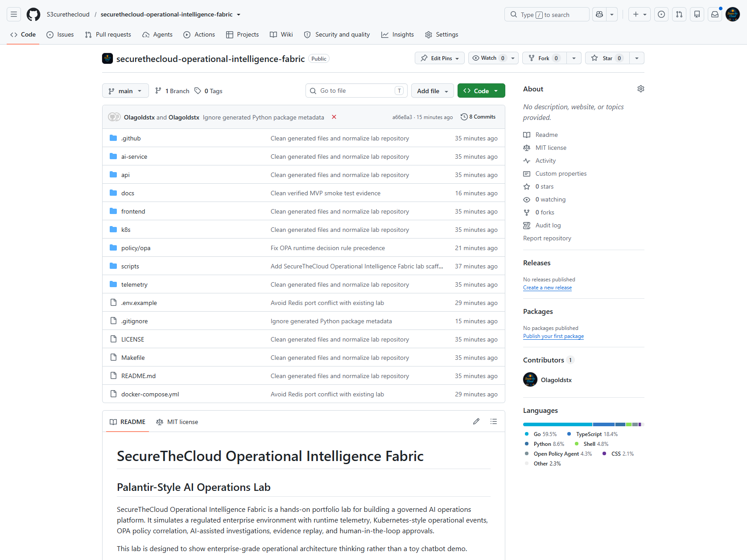Star this repository
The height and width of the screenshot is (560, 747).
coord(607,58)
